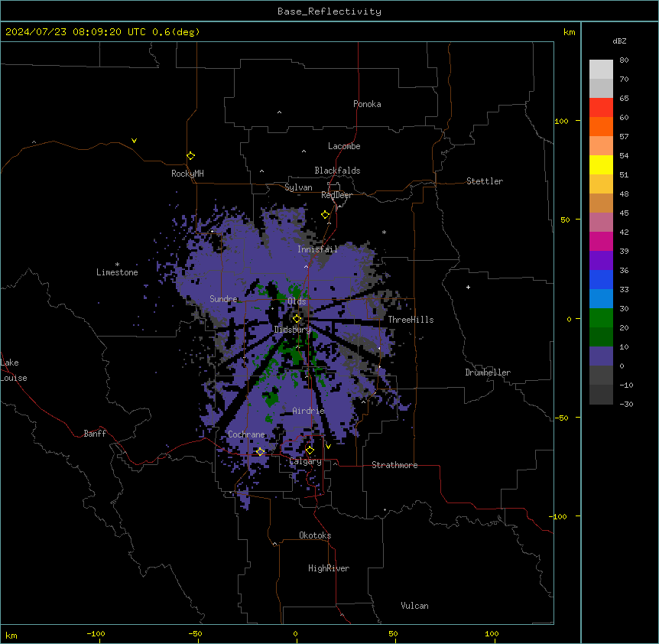Screen dimensions: 659x644
Task: Select the radar site diamond above Didsbury
Action: point(297,319)
